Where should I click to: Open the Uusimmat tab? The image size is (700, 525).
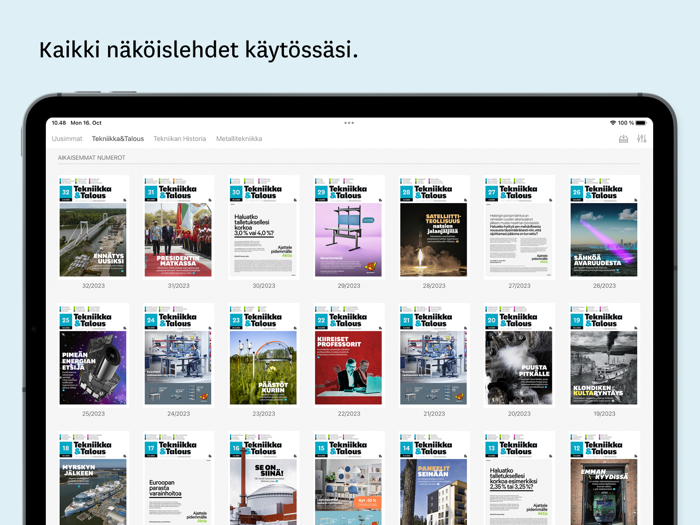(x=67, y=139)
